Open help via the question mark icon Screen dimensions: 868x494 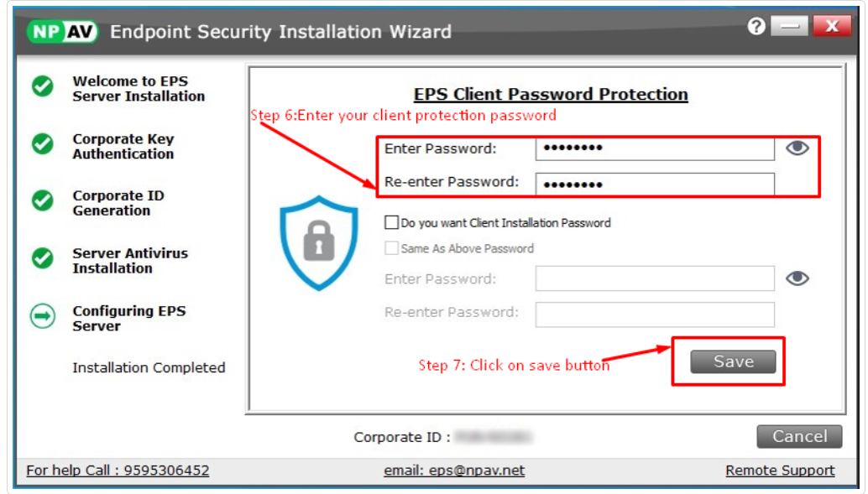pos(756,27)
